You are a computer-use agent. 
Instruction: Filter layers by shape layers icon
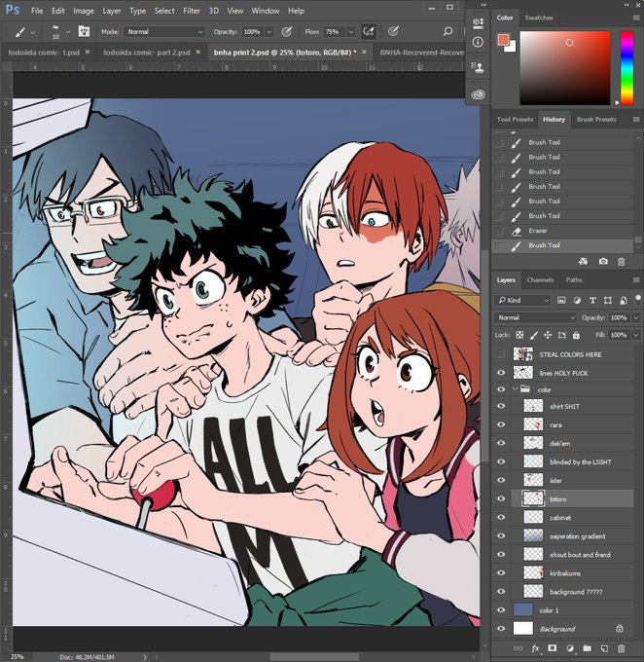pyautogui.click(x=608, y=300)
